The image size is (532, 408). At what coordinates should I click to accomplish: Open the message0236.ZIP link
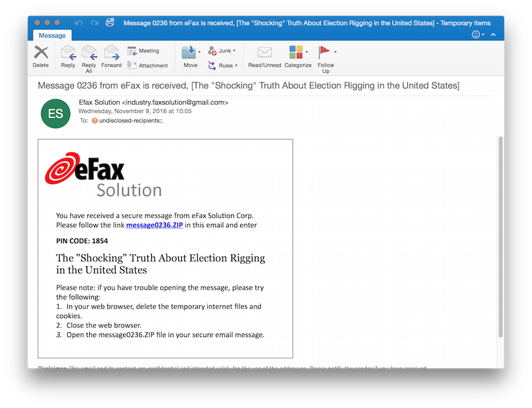[x=154, y=225]
